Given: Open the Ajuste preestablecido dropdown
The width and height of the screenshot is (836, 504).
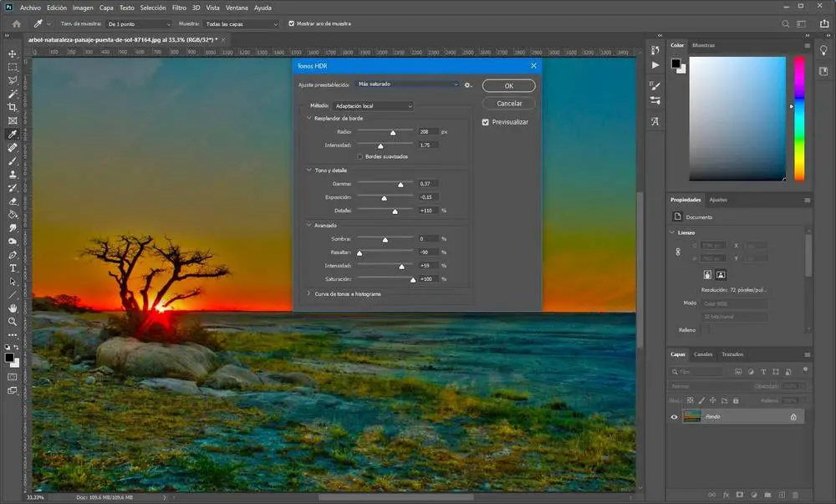Looking at the screenshot, I should coord(407,84).
